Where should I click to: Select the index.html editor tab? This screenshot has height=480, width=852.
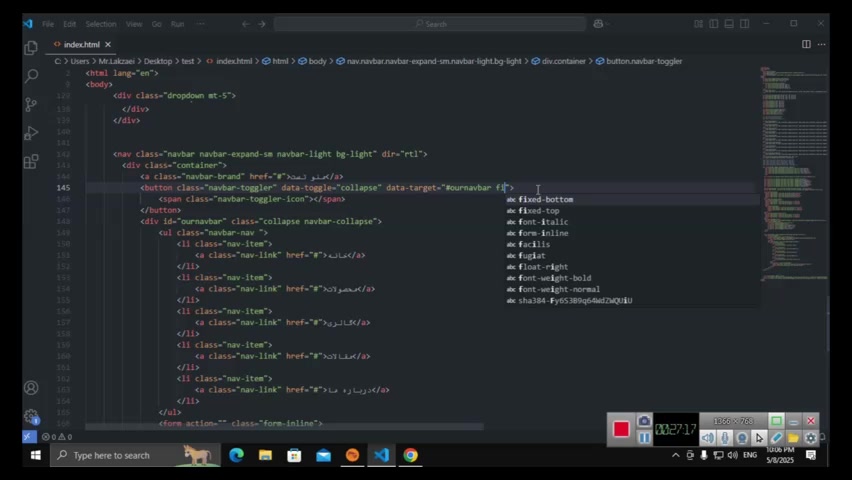[82, 45]
